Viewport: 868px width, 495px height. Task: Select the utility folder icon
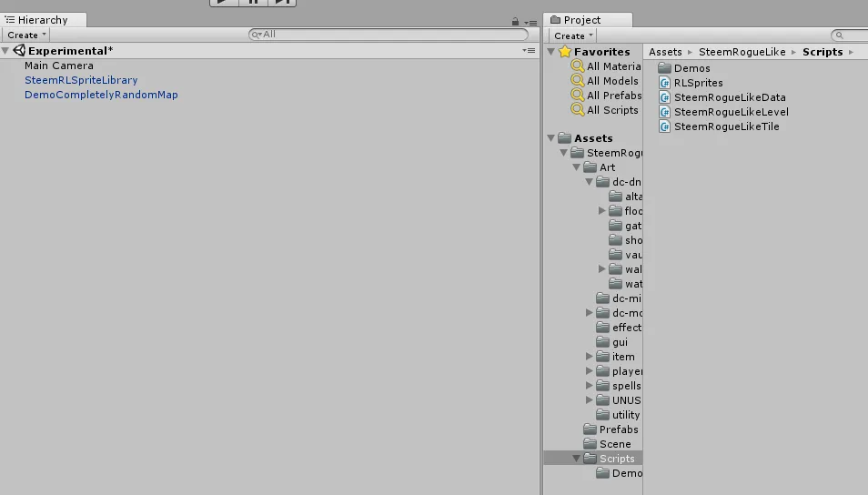(x=603, y=415)
